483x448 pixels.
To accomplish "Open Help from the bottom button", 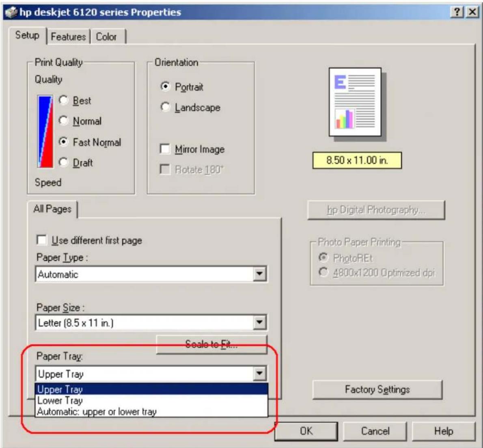I will [x=444, y=431].
